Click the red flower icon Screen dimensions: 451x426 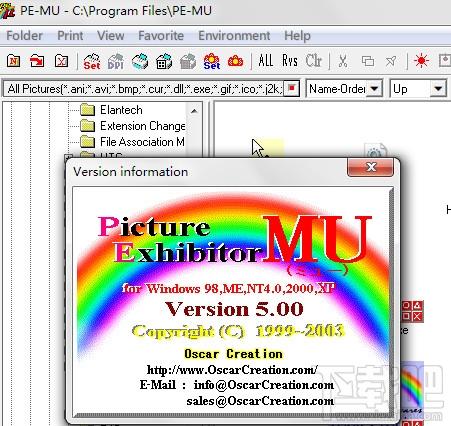point(235,61)
